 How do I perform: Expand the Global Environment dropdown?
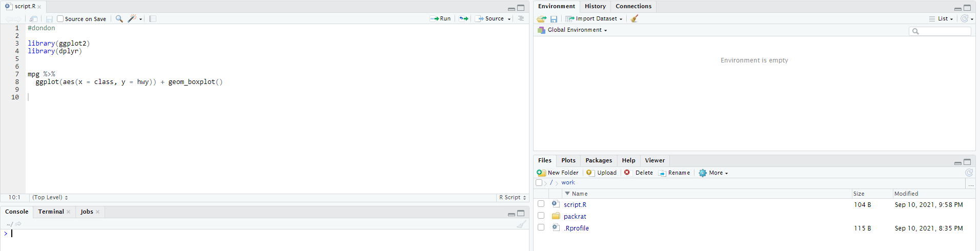pos(572,30)
